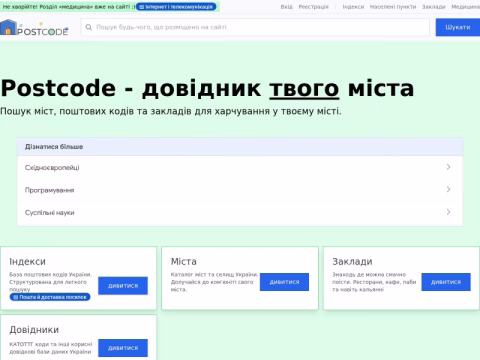The width and height of the screenshot is (480, 360).
Task: Click the Довідники card heading
Action: point(34,330)
